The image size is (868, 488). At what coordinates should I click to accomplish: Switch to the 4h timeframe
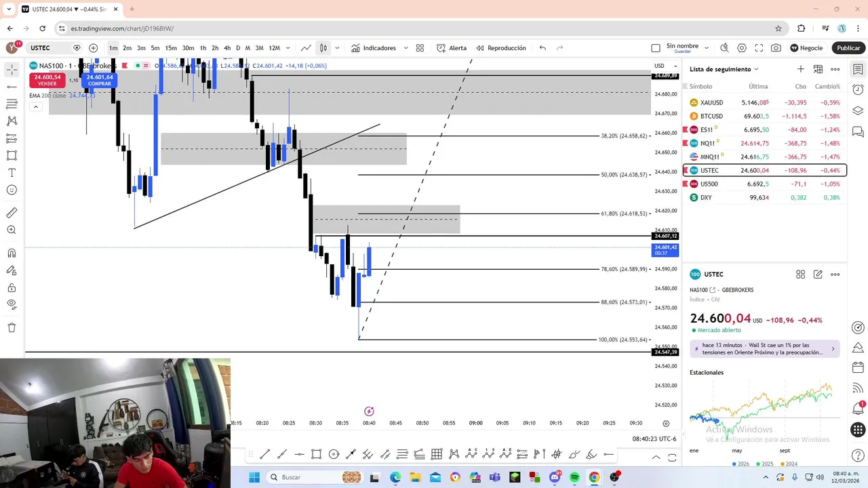tap(227, 48)
